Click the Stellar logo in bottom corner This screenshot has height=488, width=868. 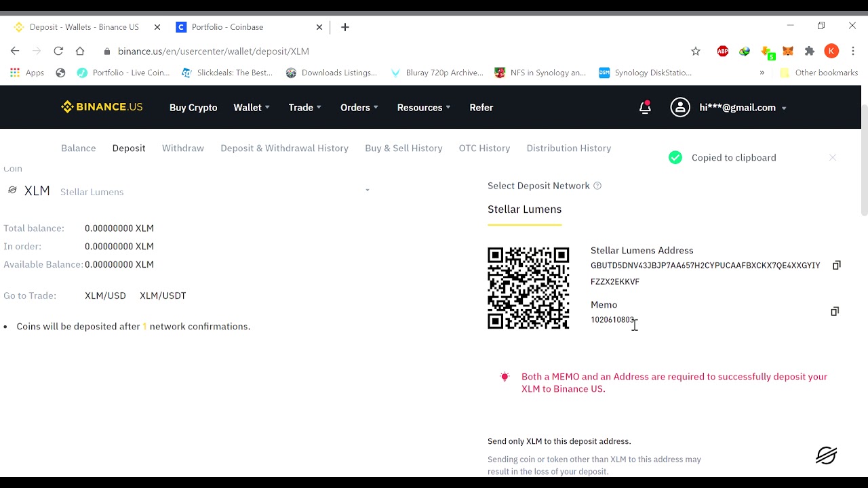pyautogui.click(x=826, y=455)
